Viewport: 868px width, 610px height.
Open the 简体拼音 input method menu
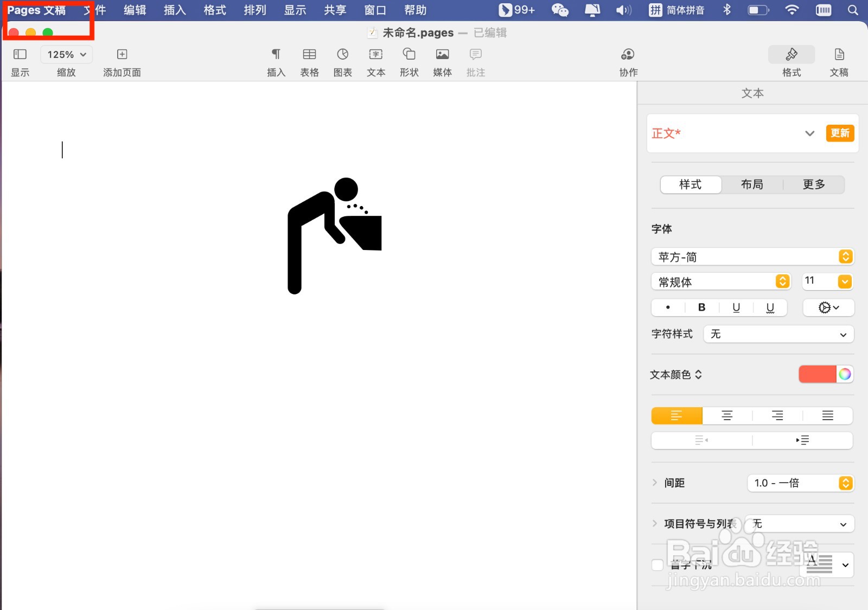(x=676, y=10)
